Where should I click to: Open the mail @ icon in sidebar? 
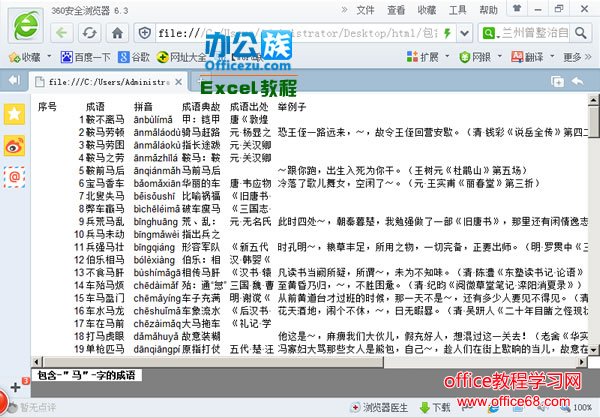(x=15, y=177)
